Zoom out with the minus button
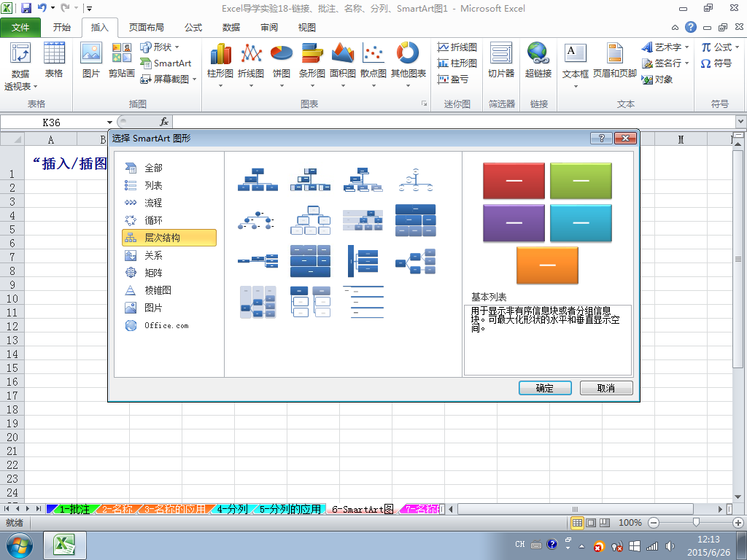Image resolution: width=747 pixels, height=560 pixels. tap(654, 523)
